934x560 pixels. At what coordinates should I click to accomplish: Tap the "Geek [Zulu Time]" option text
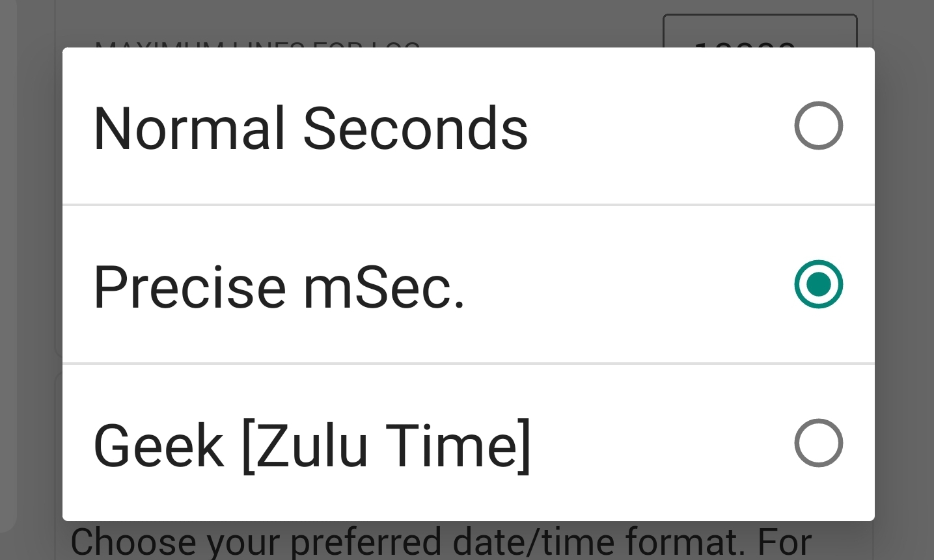(x=312, y=446)
